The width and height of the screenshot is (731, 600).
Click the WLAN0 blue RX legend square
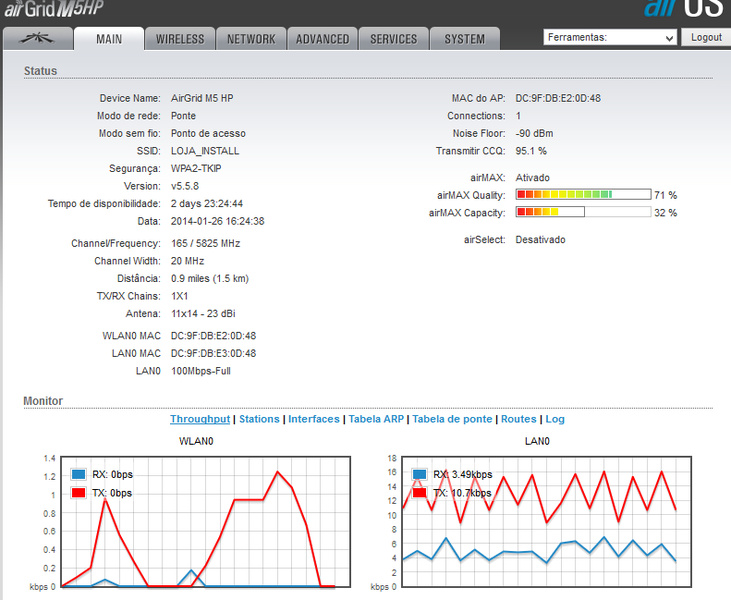pos(79,475)
